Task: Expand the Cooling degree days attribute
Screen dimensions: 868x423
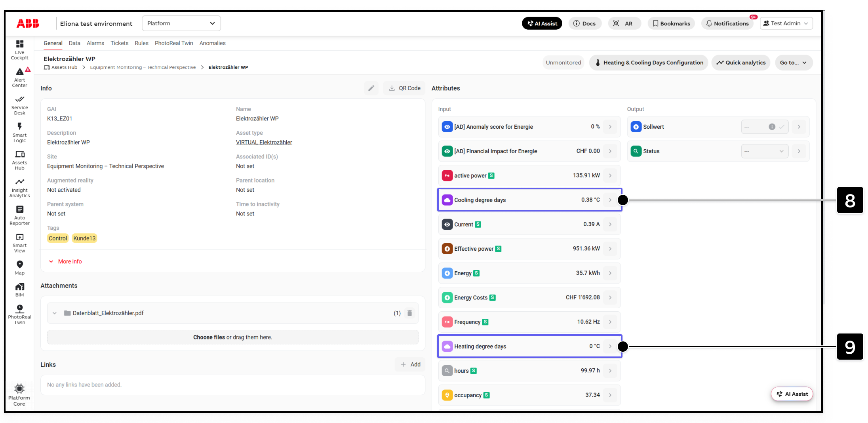Action: point(610,200)
